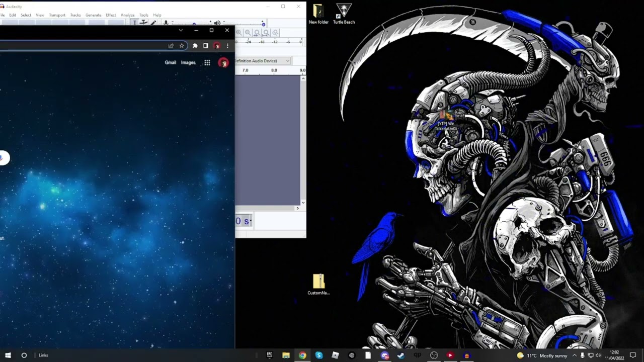Click the taskbar microphone tray icon
644x362 pixels.
click(x=583, y=355)
